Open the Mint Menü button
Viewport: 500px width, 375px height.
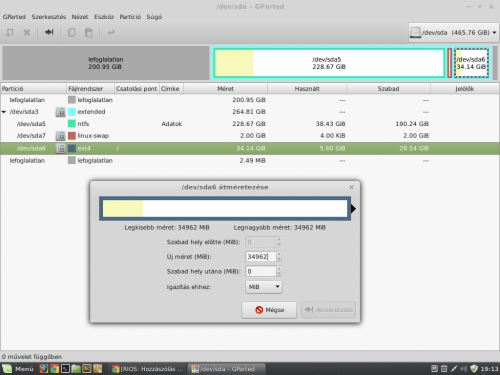click(18, 369)
